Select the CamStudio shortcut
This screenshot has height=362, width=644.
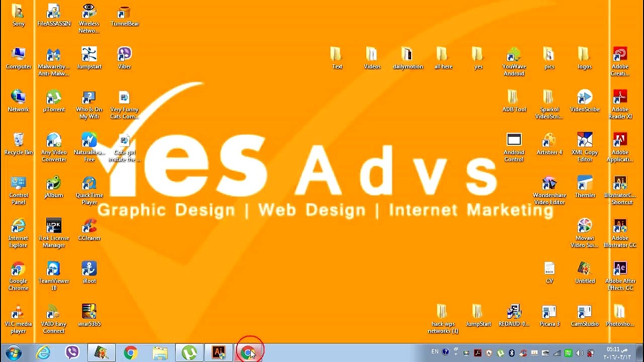[584, 316]
